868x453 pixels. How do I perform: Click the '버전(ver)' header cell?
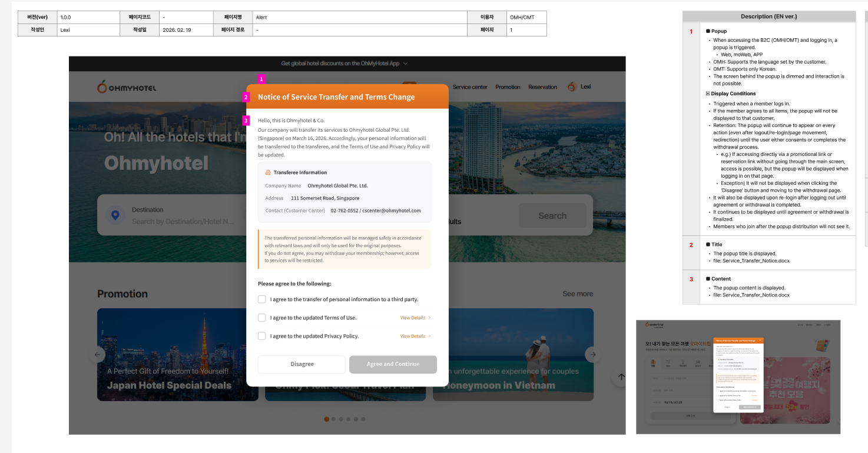[x=37, y=18]
